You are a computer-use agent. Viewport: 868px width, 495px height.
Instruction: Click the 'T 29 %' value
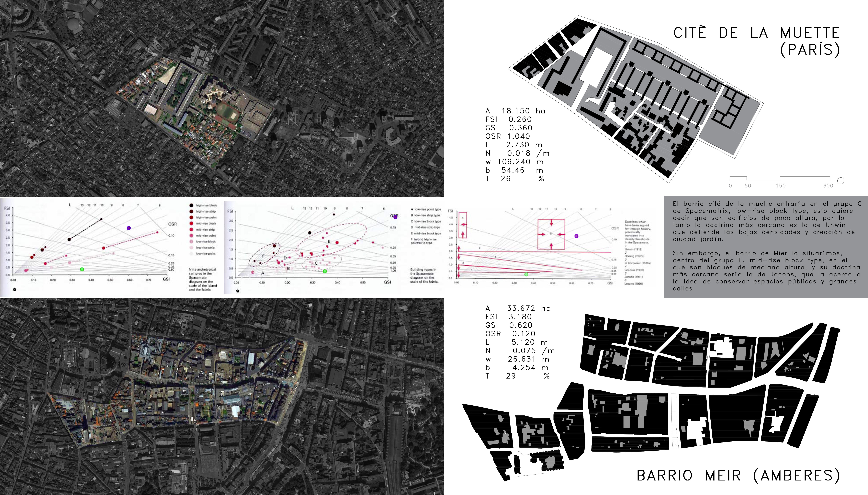517,376
